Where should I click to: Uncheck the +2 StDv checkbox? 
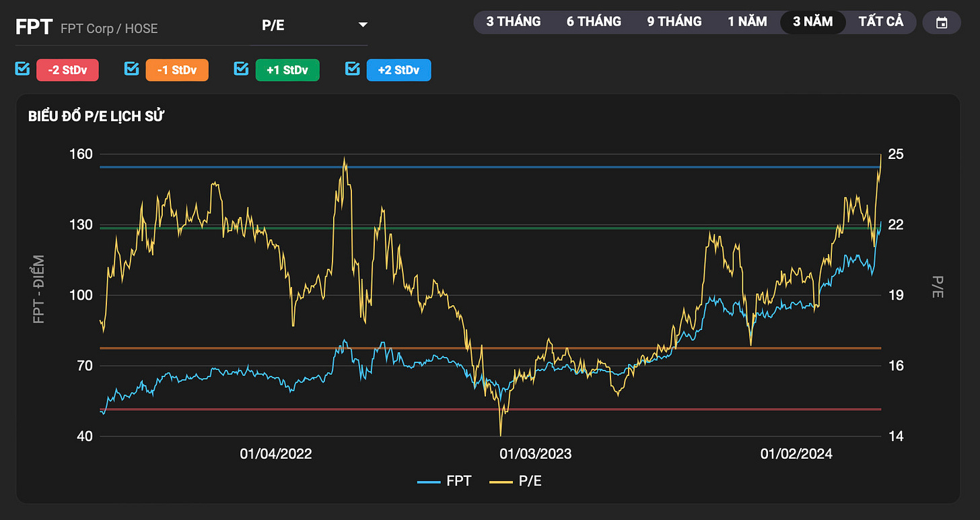tap(352, 69)
